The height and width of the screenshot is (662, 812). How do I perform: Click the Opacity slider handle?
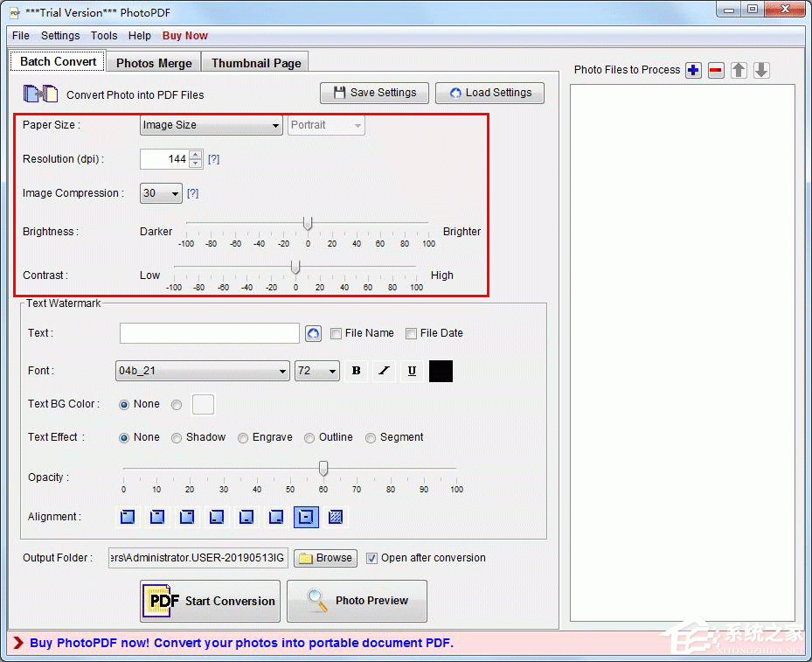pyautogui.click(x=323, y=469)
